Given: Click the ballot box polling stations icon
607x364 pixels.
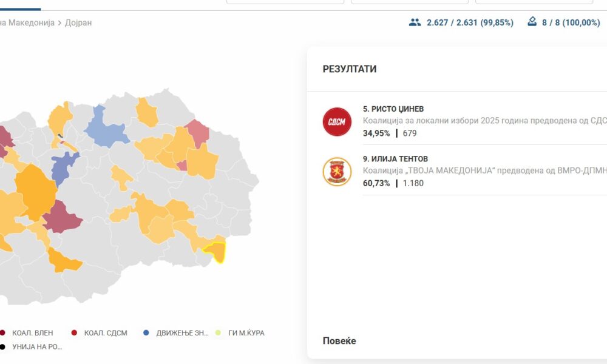Looking at the screenshot, I should click(x=532, y=22).
